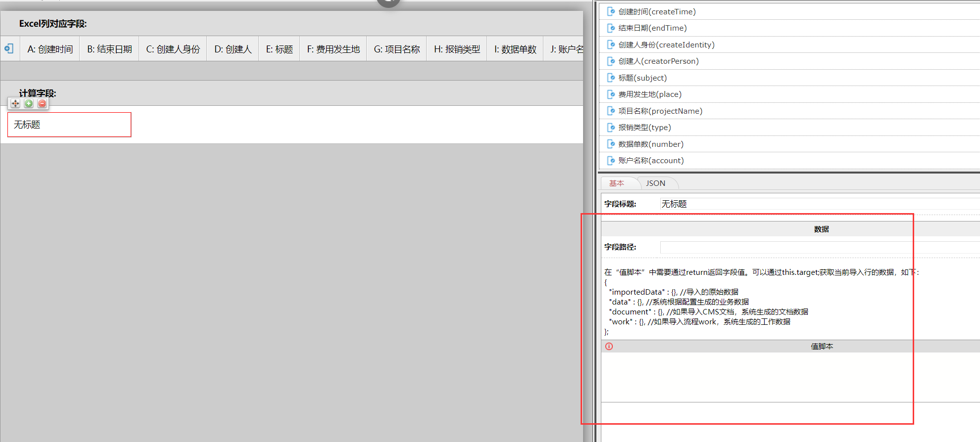The width and height of the screenshot is (980, 442).
Task: Click the icon beside 费用发生地(place)
Action: 611,94
